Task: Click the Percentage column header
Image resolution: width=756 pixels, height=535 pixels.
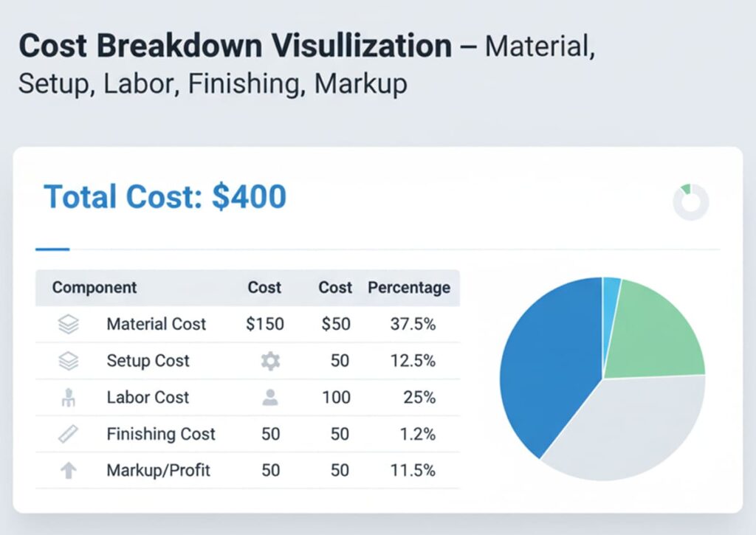Action: click(x=409, y=288)
